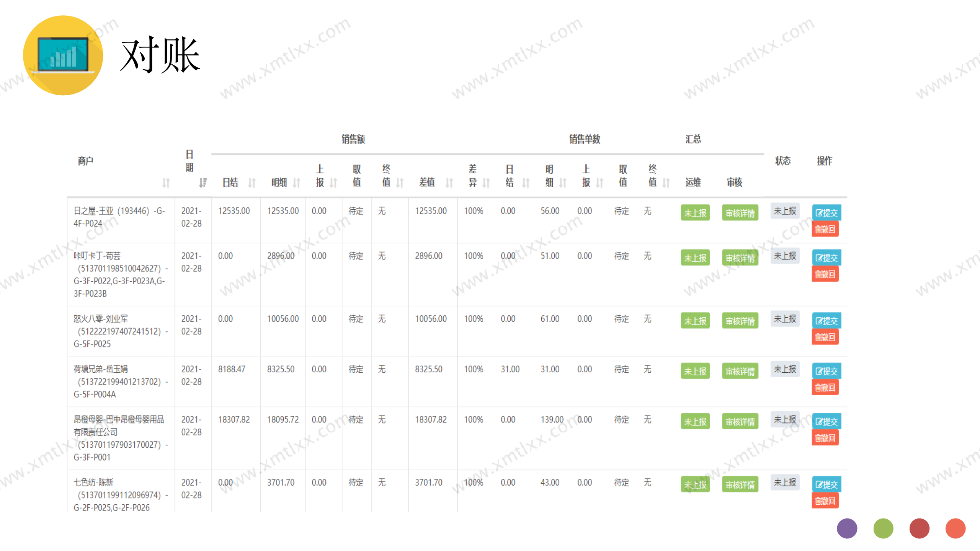The height and width of the screenshot is (551, 980).
Task: Click green 未上报 运维 button in 昂橙母婴 row
Action: tap(695, 421)
